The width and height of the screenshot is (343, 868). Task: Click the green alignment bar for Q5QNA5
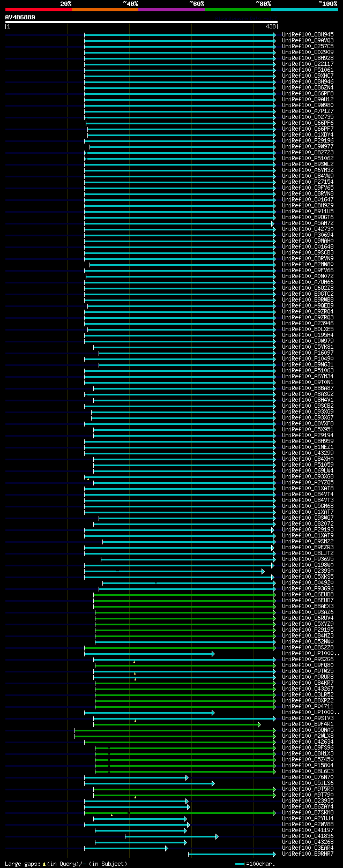click(175, 730)
